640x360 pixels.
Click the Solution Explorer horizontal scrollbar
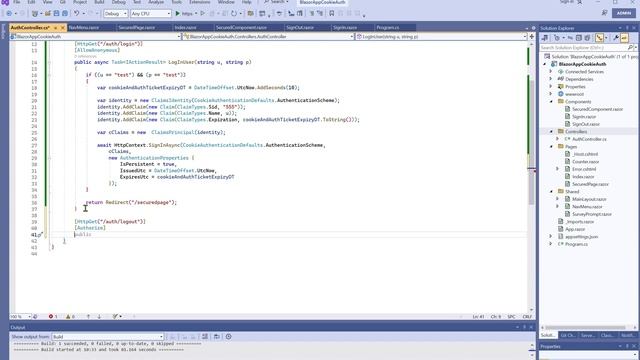point(585,327)
